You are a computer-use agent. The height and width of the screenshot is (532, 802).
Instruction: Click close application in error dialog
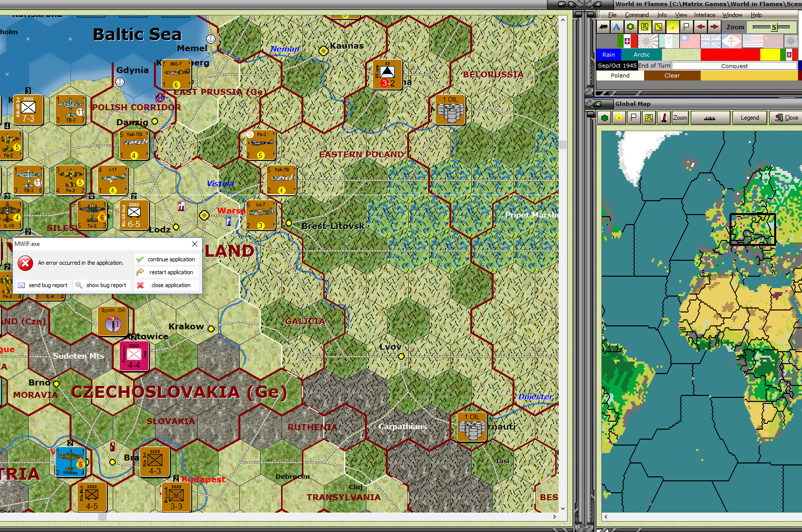click(166, 285)
